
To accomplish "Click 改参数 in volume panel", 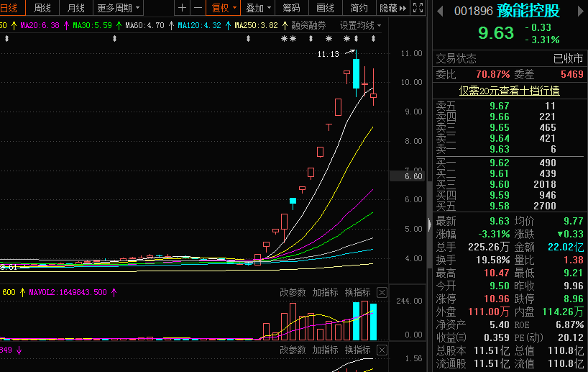I will (x=293, y=292).
